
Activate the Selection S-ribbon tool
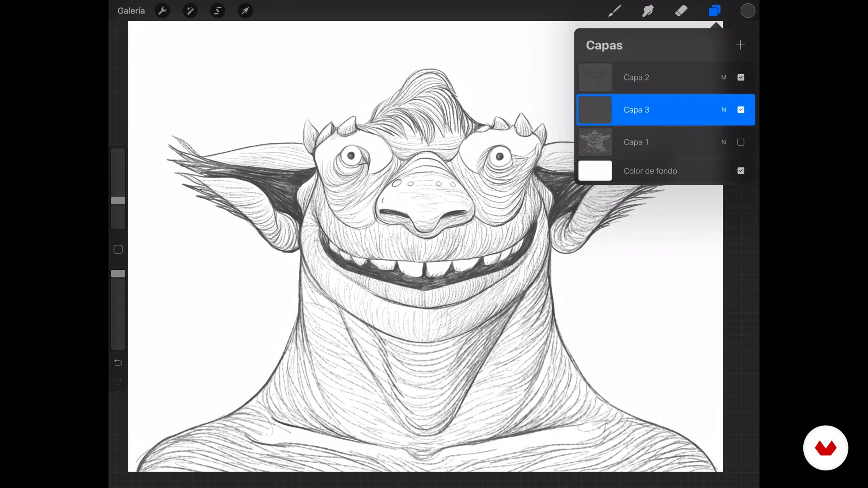click(217, 10)
